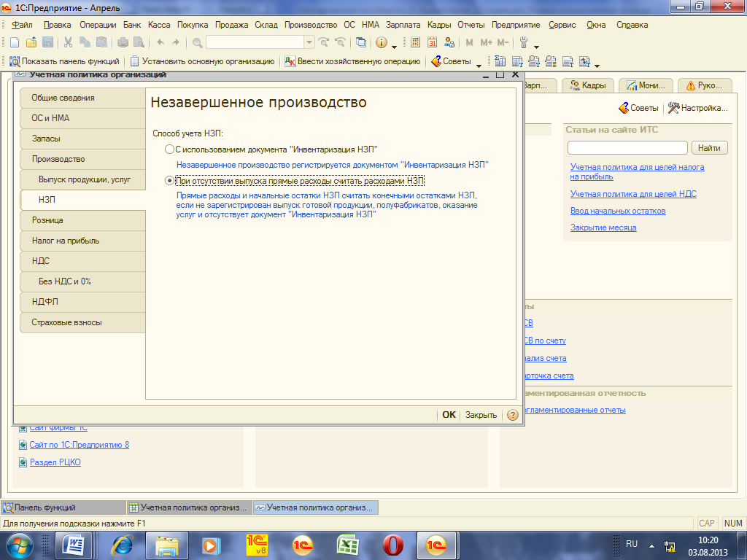Switch to НДФЛ section
Image resolution: width=747 pixels, height=560 pixels.
pyautogui.click(x=83, y=302)
